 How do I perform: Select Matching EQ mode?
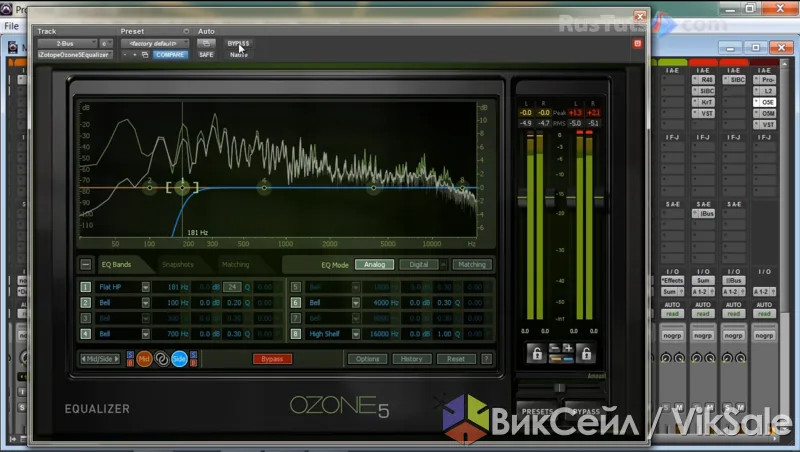[472, 264]
